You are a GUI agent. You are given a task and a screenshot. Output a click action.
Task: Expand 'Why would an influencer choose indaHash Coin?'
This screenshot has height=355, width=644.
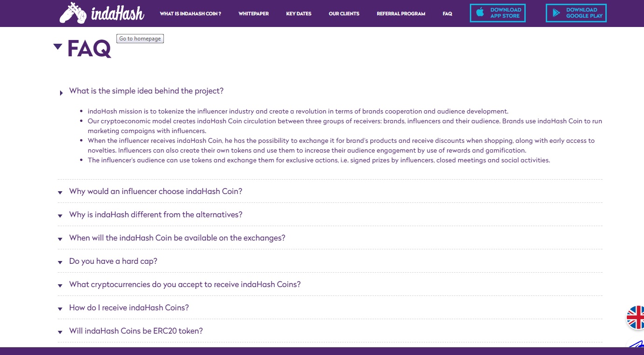(x=156, y=191)
